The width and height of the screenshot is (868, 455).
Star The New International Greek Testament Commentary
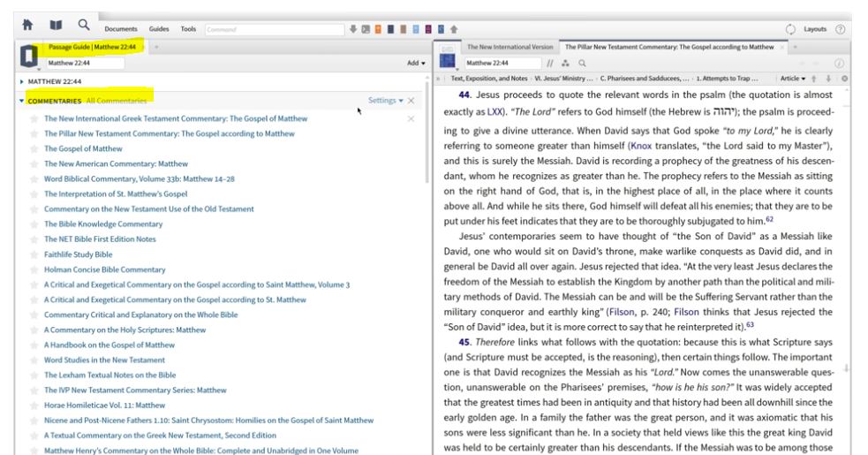click(x=34, y=118)
